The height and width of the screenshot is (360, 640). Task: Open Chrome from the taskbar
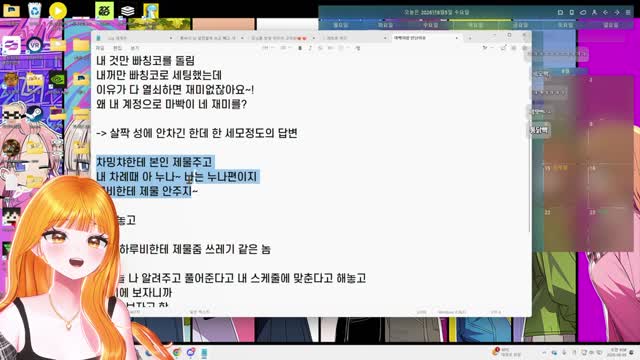click(x=177, y=352)
